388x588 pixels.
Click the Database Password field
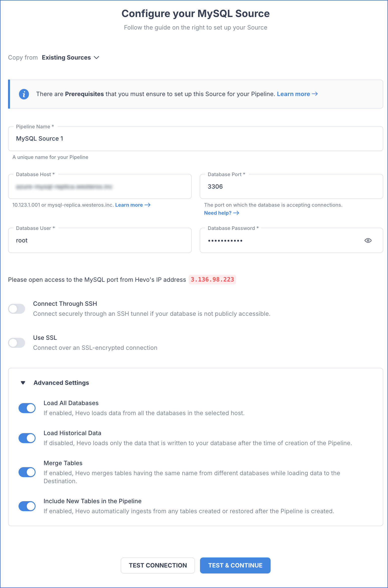tap(291, 240)
